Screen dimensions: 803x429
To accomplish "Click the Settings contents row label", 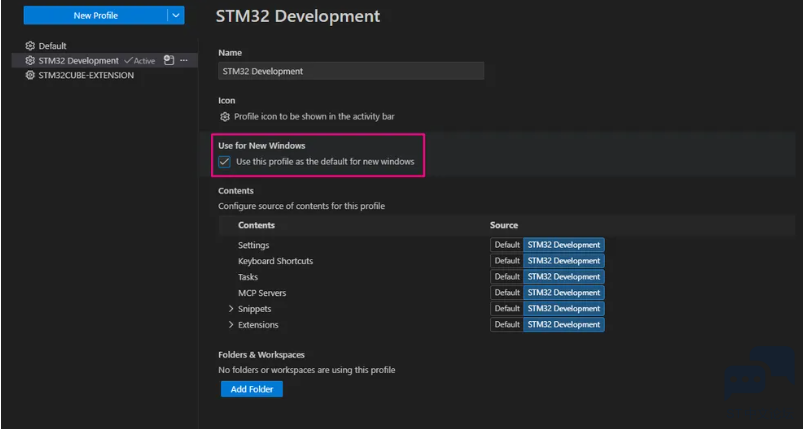I will (253, 245).
